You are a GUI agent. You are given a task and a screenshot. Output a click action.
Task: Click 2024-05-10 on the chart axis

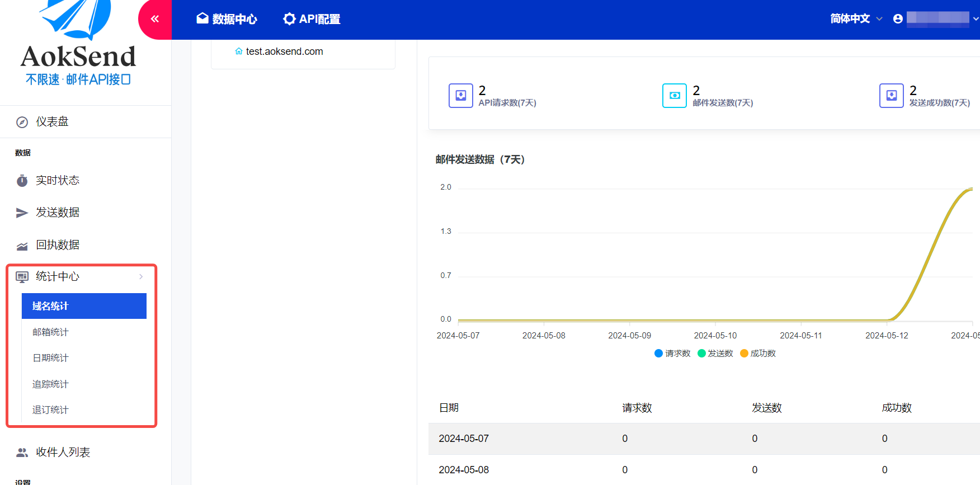[x=715, y=336]
